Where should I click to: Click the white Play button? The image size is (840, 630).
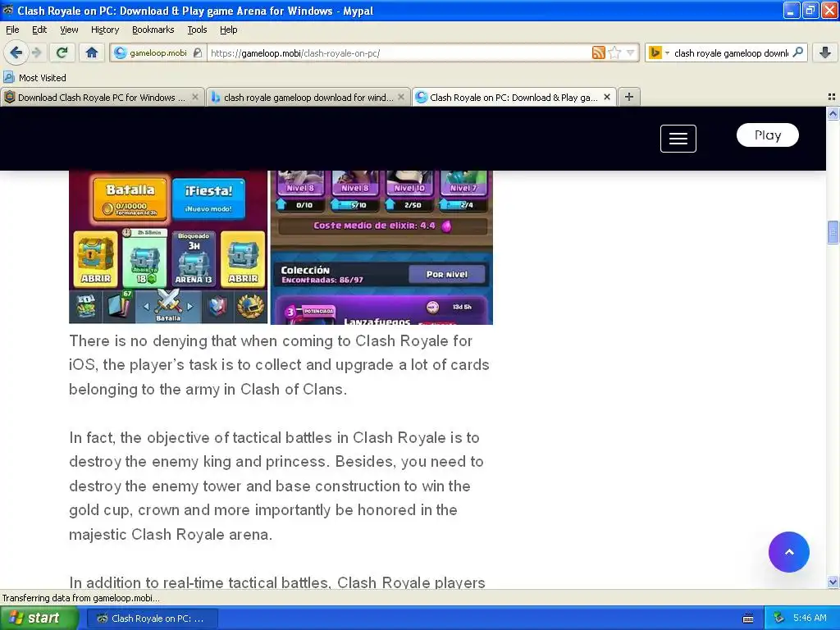[767, 135]
